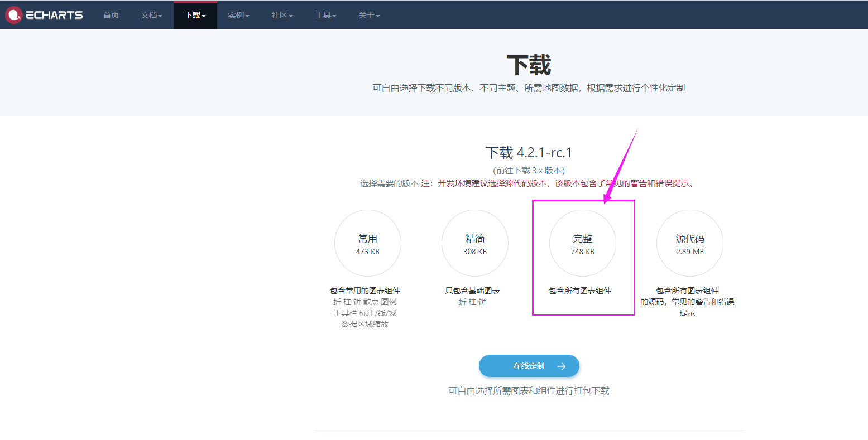
Task: Click the red circular logo mark
Action: (x=13, y=15)
